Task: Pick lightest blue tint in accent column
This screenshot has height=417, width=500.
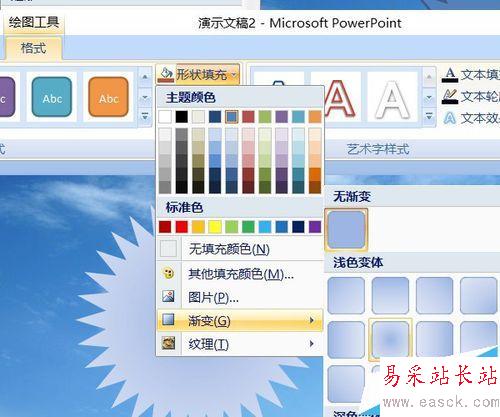Action: click(232, 134)
